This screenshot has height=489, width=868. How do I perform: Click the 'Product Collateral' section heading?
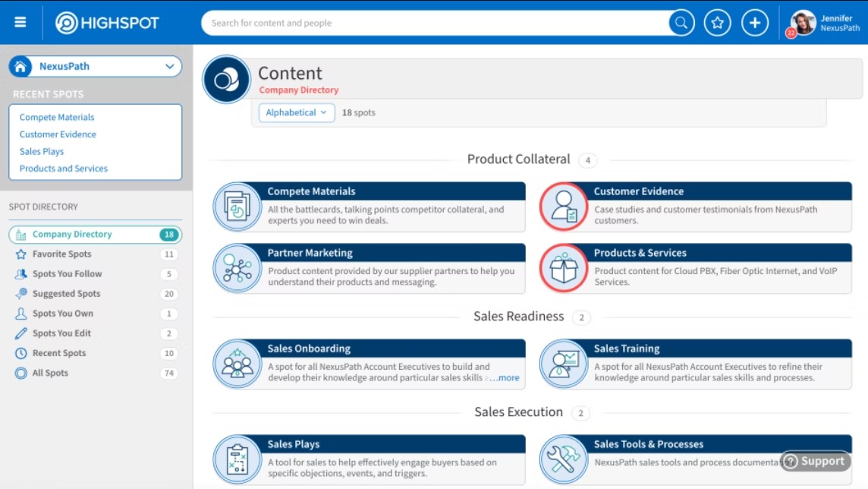pos(519,159)
